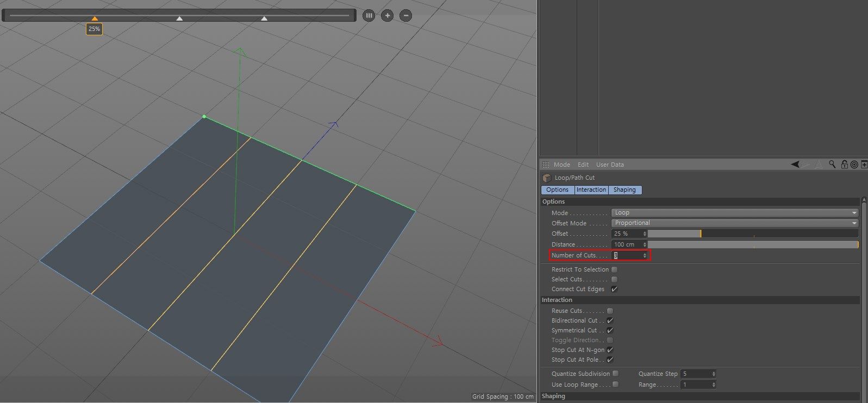Click the back arrow in Attribute Manager

[795, 165]
